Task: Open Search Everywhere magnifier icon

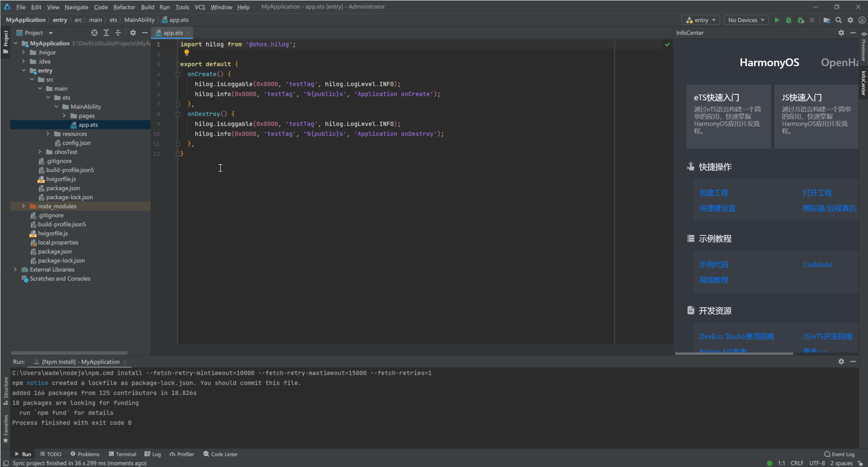Action: 839,20
